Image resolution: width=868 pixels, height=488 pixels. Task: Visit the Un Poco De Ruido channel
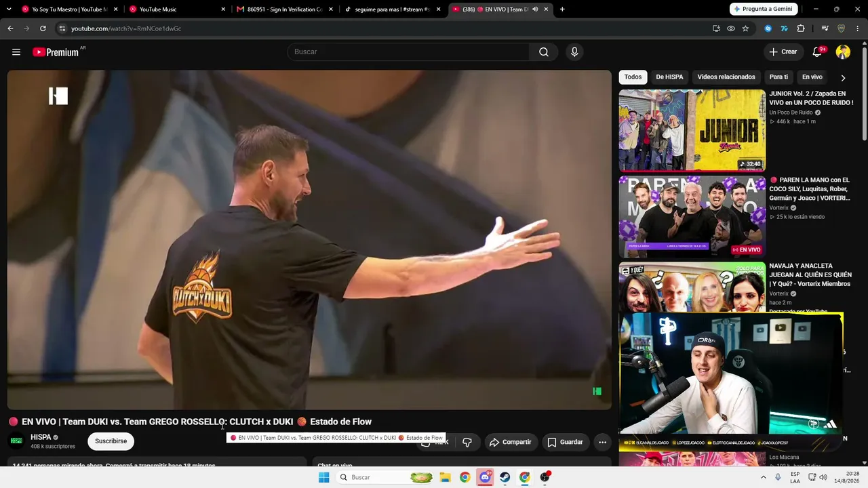point(791,113)
